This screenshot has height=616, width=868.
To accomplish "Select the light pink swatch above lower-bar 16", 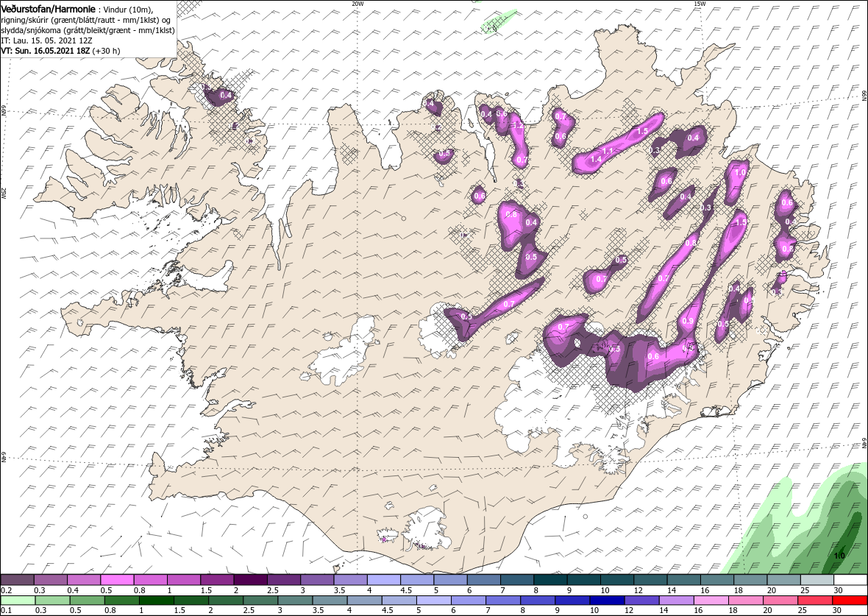I will (x=711, y=601).
